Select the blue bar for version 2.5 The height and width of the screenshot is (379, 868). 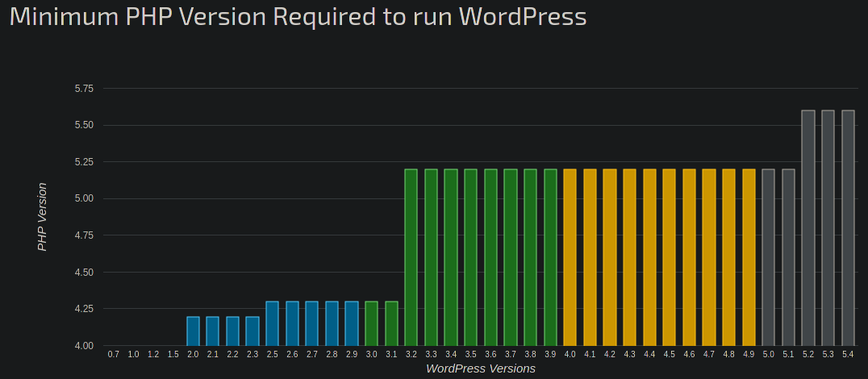tap(273, 323)
